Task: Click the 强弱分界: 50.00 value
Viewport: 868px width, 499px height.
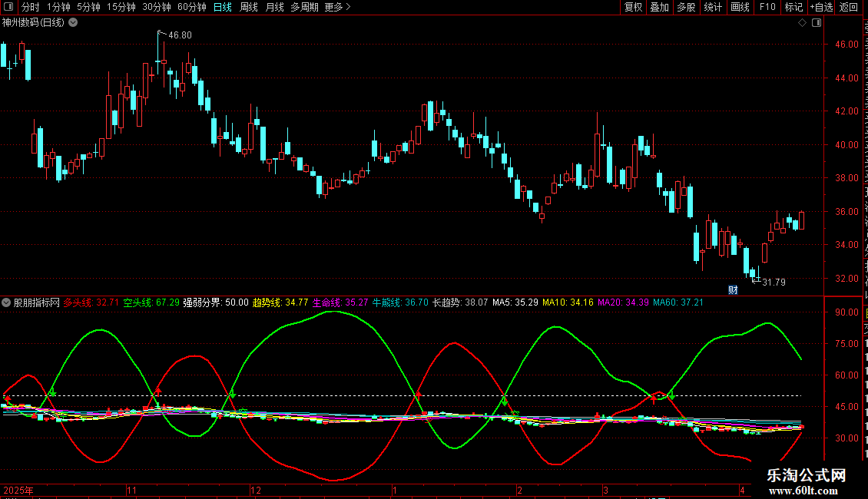Action: pyautogui.click(x=216, y=302)
